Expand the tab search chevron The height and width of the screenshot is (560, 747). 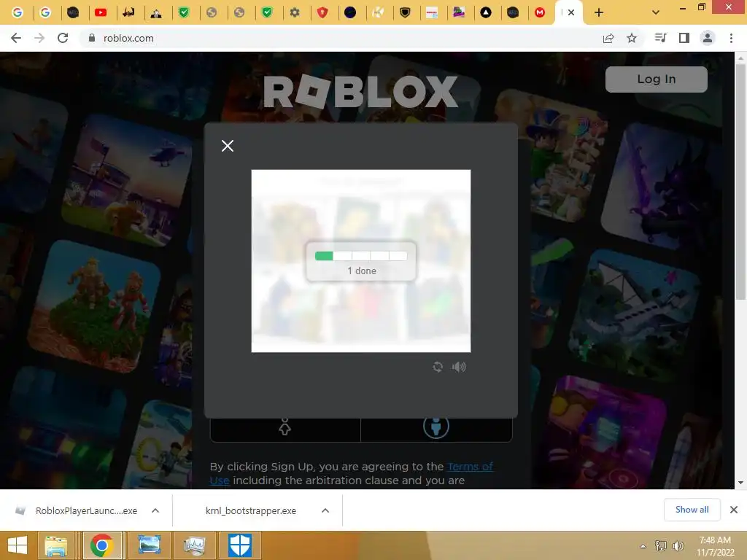(x=656, y=12)
